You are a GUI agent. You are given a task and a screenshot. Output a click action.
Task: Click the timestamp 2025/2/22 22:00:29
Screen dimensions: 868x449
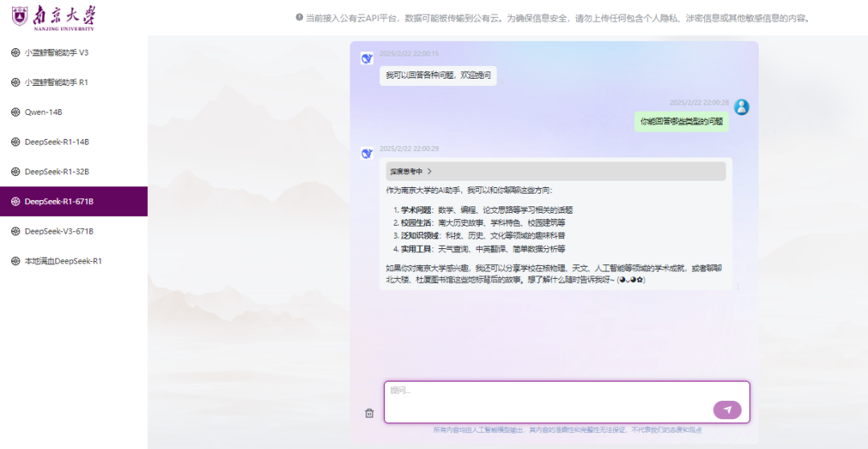pos(409,149)
